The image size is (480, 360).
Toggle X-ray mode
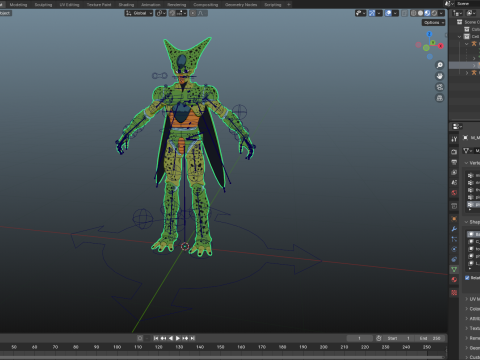point(405,13)
